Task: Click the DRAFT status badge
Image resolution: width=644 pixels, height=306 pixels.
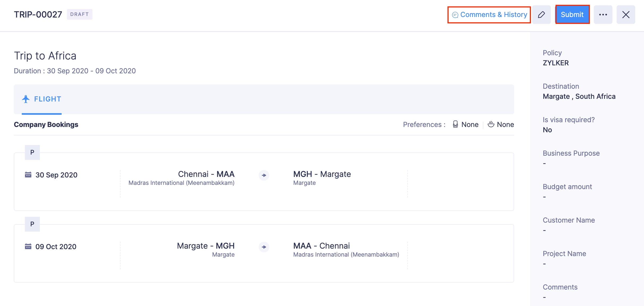Action: click(x=79, y=14)
